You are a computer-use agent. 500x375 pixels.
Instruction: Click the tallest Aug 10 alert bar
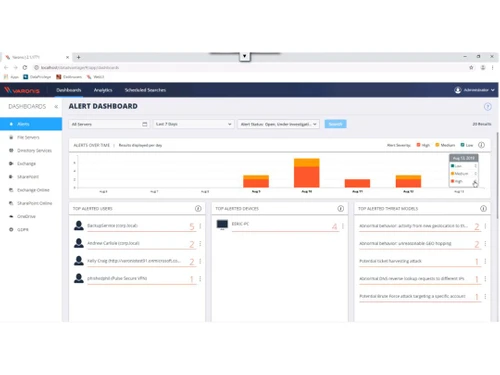coord(307,173)
